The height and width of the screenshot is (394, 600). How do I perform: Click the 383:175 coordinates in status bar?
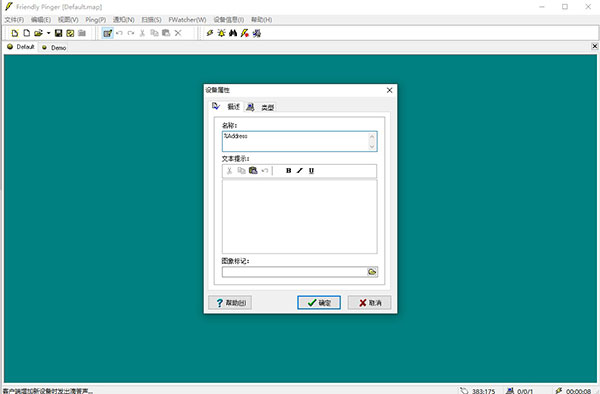click(483, 391)
